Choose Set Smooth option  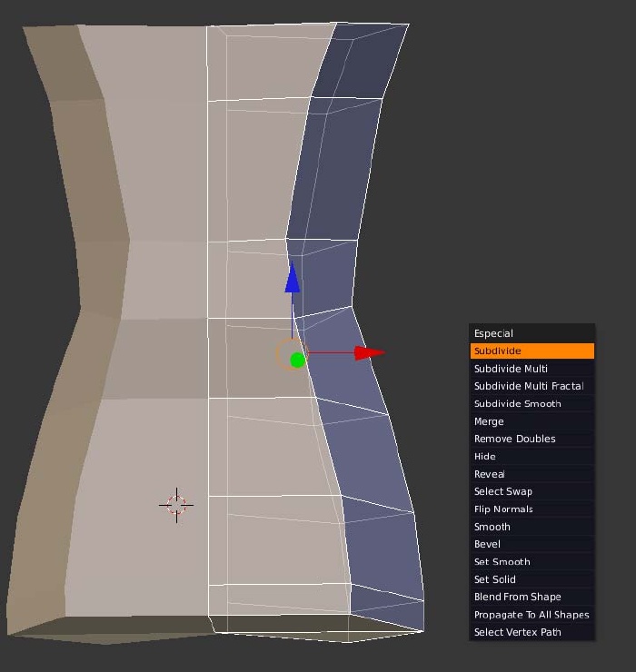532,561
